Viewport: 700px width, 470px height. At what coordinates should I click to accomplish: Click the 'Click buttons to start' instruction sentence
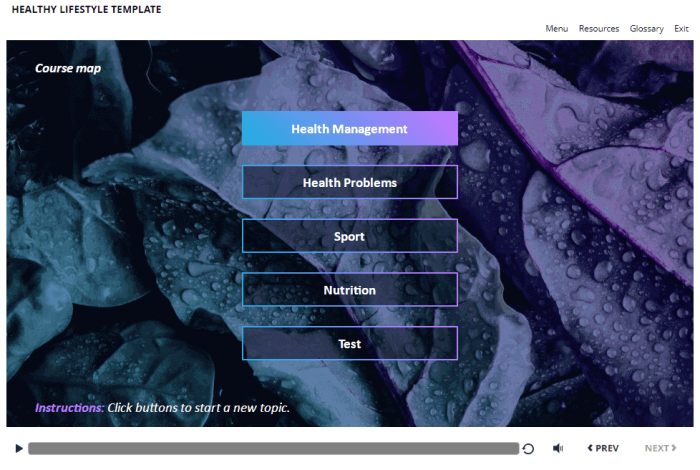point(198,408)
